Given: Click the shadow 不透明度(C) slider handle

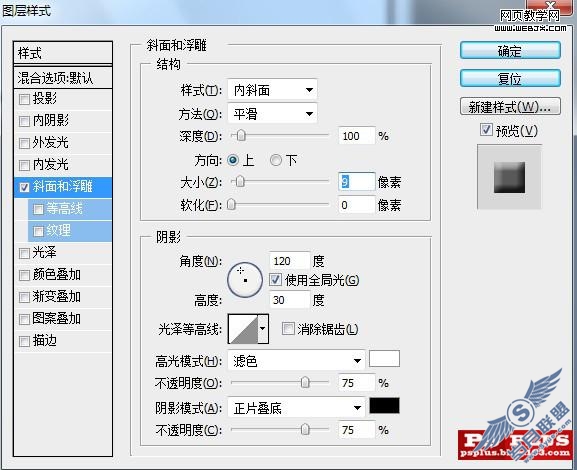Looking at the screenshot, I should [x=305, y=429].
